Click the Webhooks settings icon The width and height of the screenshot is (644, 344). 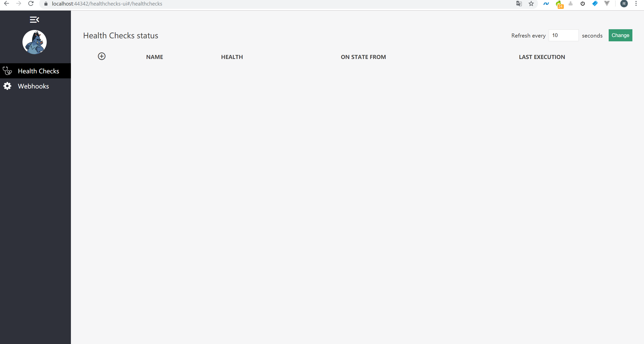7,86
